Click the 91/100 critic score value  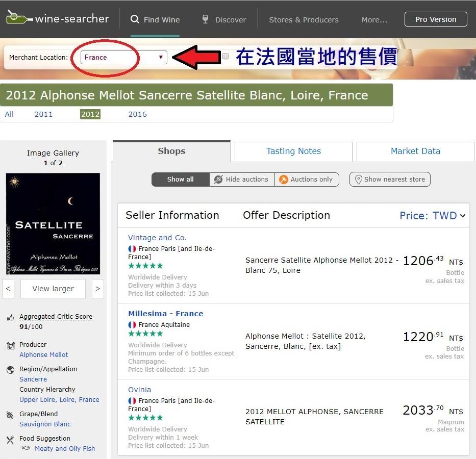(x=31, y=327)
